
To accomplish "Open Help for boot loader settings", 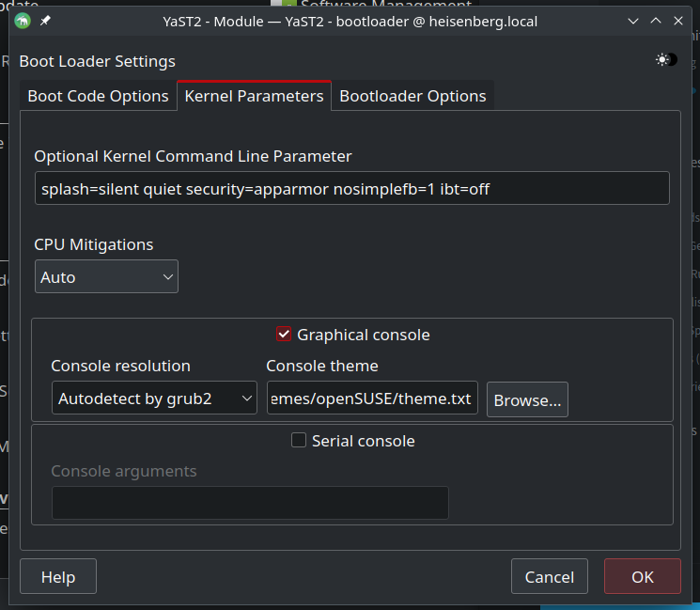I will click(58, 577).
